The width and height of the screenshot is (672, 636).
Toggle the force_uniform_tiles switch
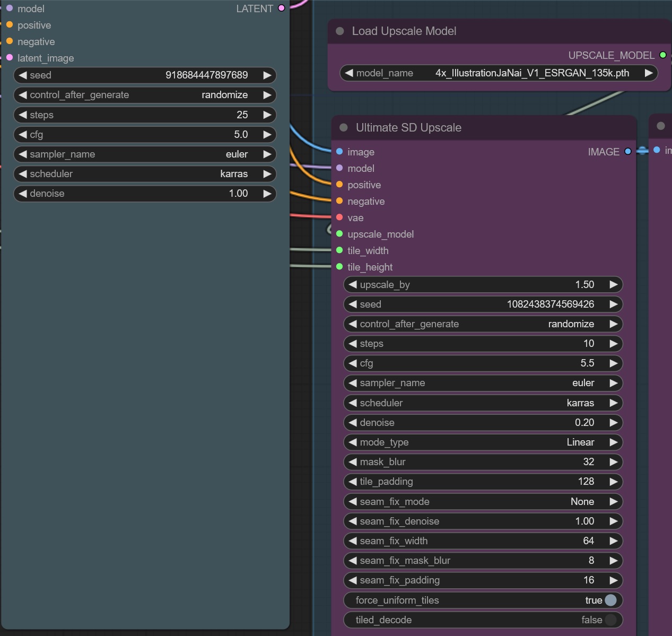(x=610, y=600)
